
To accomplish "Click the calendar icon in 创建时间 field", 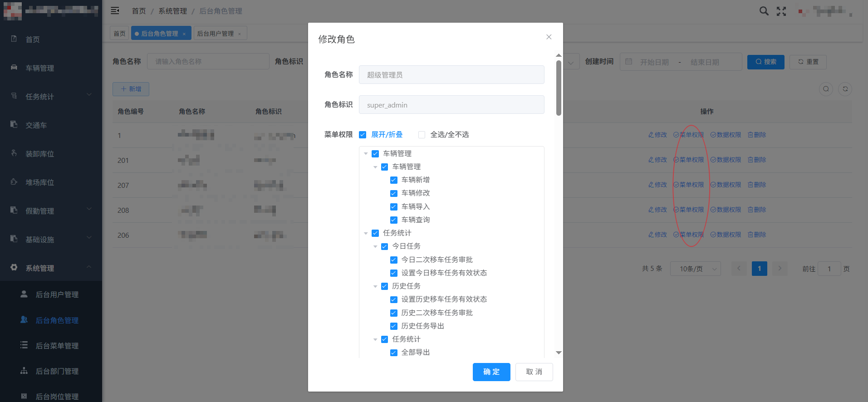I will (x=629, y=62).
